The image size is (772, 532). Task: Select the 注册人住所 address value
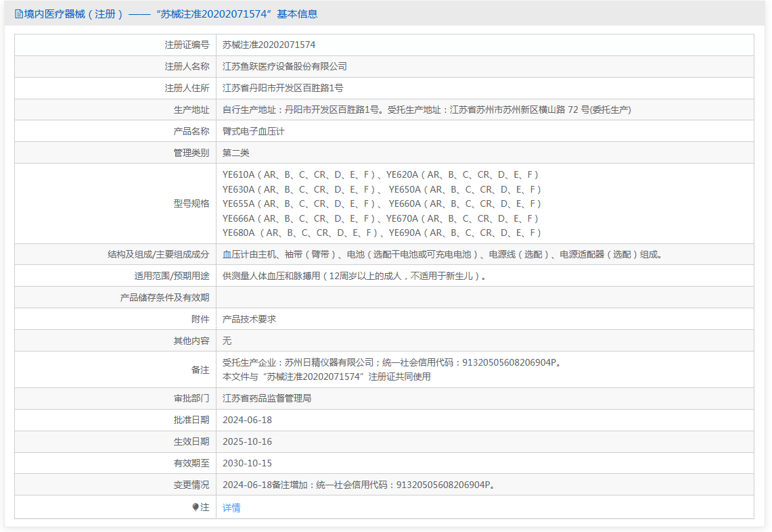pyautogui.click(x=283, y=88)
